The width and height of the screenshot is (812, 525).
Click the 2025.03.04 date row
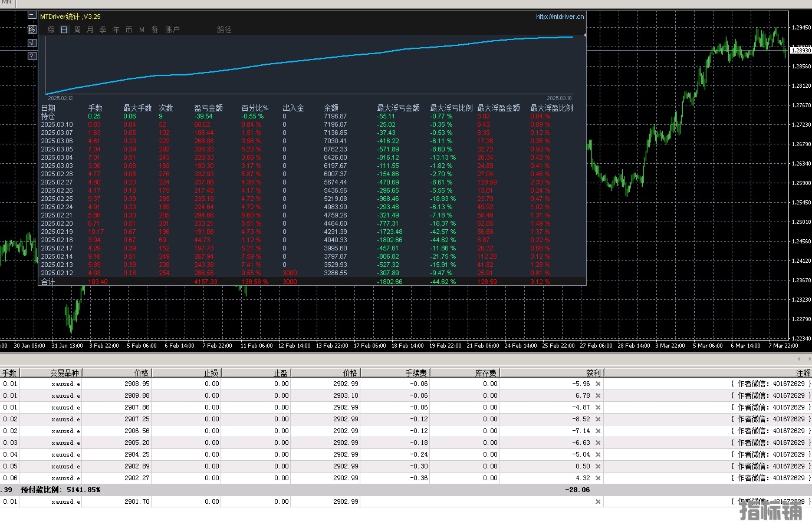click(x=57, y=157)
